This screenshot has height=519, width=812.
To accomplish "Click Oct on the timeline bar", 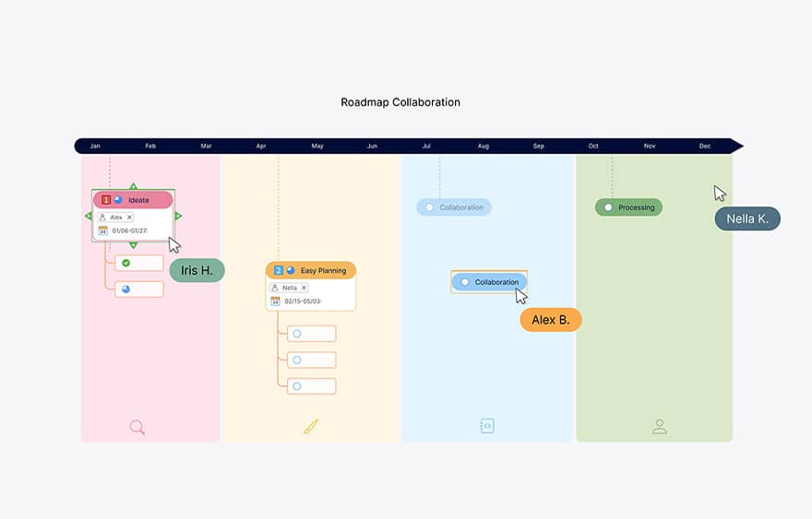I will pyautogui.click(x=593, y=146).
